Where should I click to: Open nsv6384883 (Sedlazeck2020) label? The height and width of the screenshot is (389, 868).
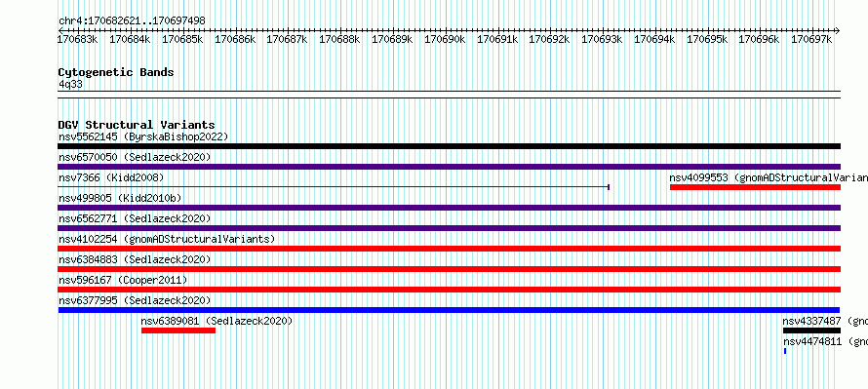(x=135, y=259)
